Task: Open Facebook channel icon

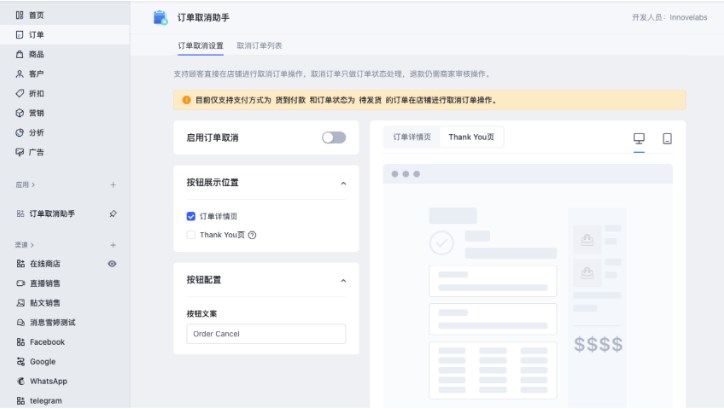Action: pos(21,342)
